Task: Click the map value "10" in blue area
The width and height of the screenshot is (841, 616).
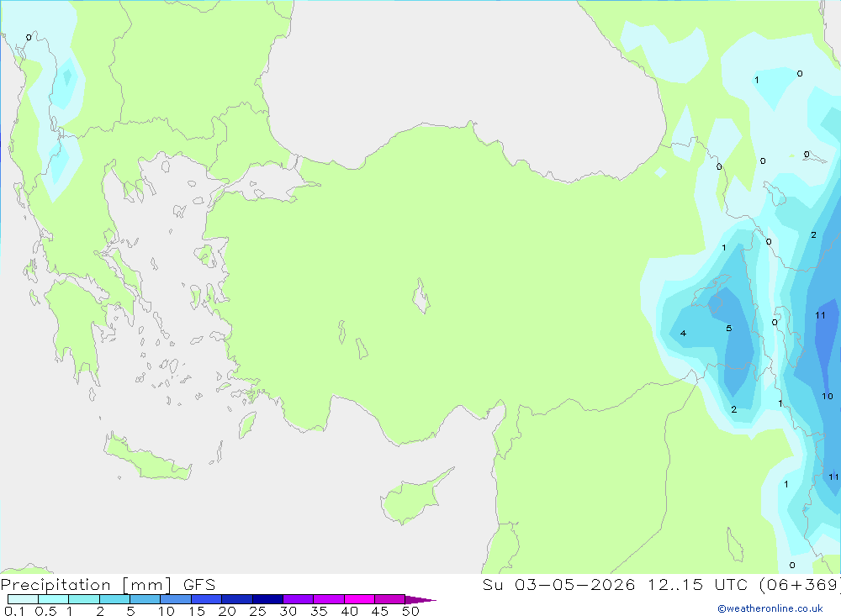Action: (828, 396)
